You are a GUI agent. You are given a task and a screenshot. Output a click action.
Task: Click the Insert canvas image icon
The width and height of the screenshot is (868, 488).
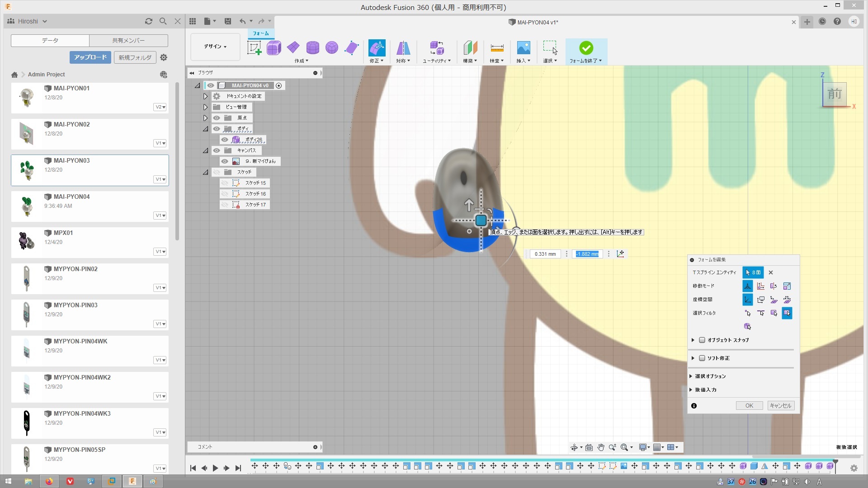pyautogui.click(x=523, y=48)
